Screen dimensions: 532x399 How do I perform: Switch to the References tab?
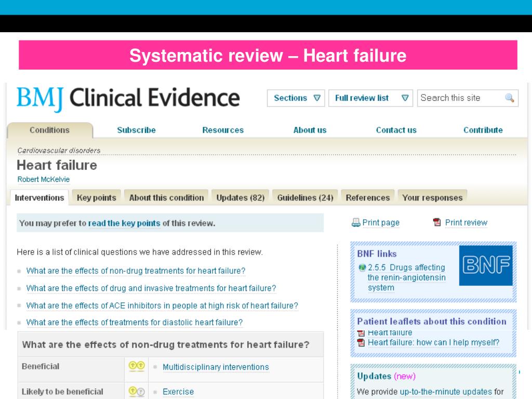[x=368, y=197]
